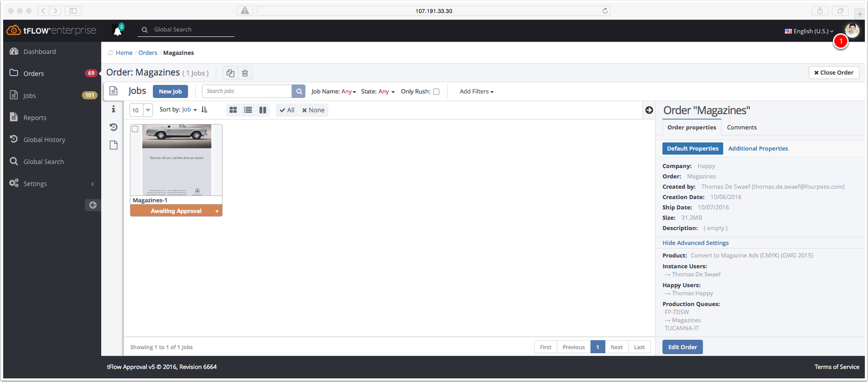Open the Additional Properties tab
Image resolution: width=868 pixels, height=382 pixels.
tap(758, 149)
